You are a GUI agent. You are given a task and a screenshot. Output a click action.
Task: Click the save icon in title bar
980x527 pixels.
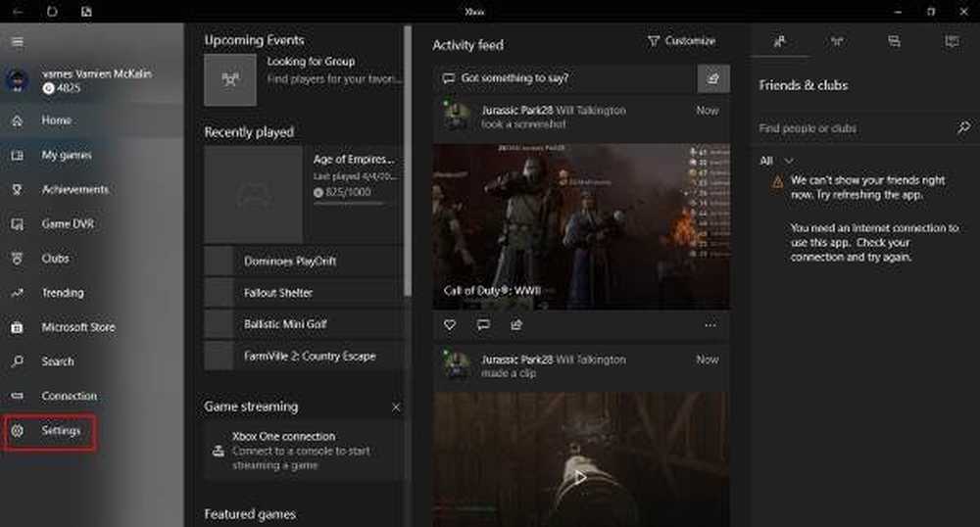(86, 11)
